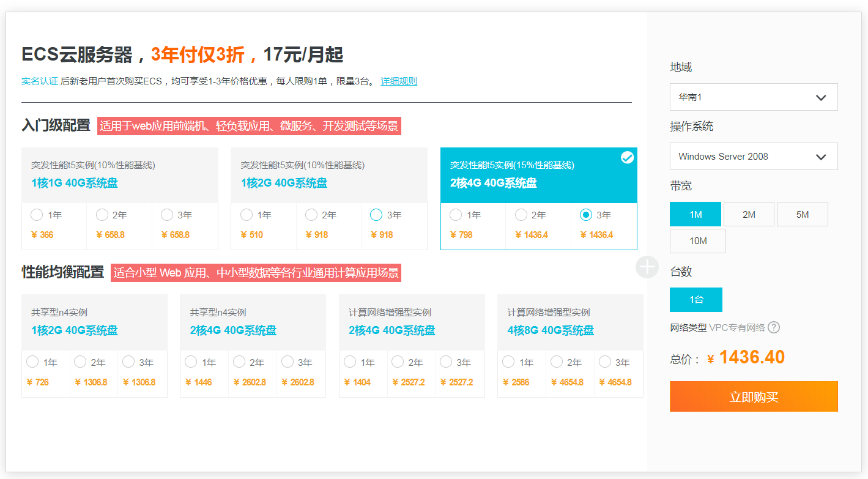868x479 pixels.
Task: Click the gray plus circle icon
Action: tap(647, 267)
